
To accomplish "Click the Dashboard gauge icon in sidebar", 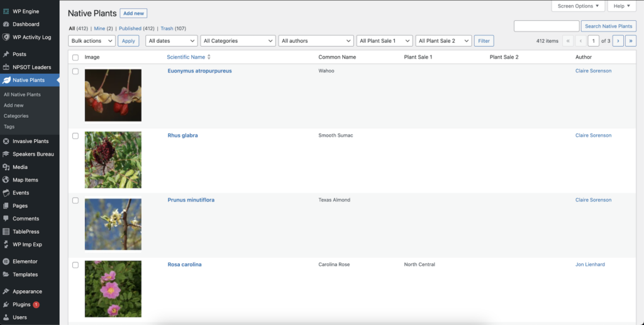I will point(6,25).
